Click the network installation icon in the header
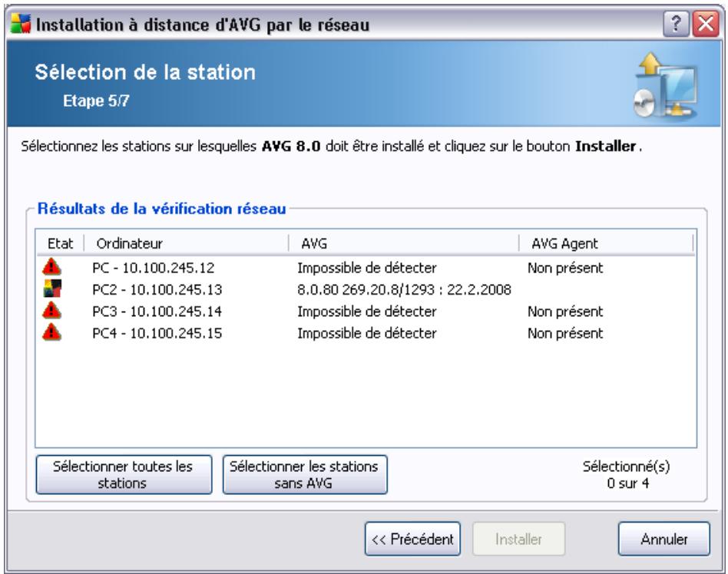 pos(665,85)
